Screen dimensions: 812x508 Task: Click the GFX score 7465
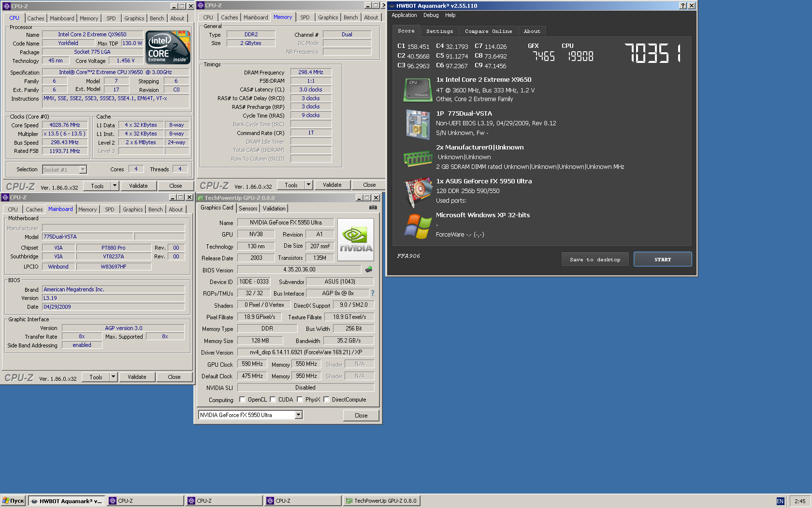(544, 56)
